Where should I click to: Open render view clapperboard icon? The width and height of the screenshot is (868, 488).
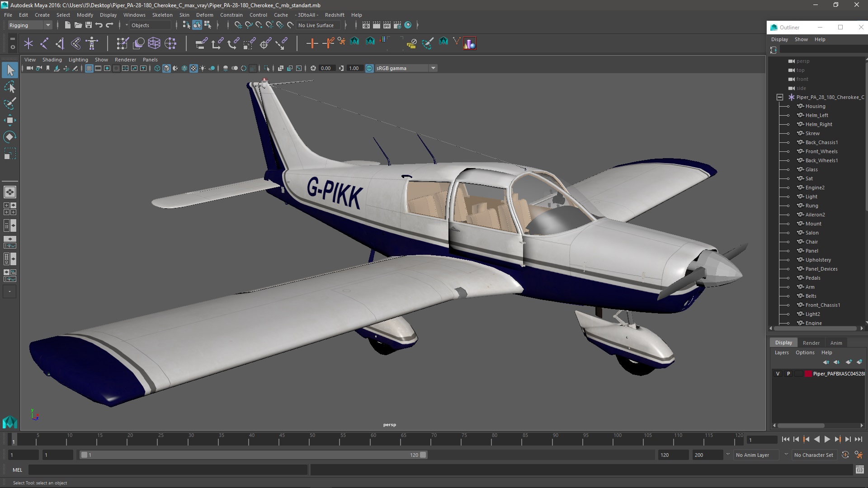click(366, 25)
